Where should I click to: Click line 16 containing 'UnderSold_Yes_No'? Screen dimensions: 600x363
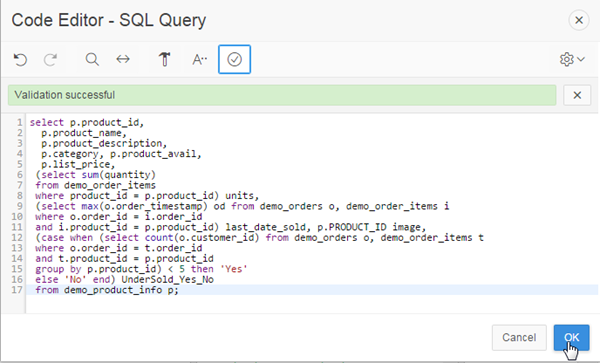click(124, 279)
